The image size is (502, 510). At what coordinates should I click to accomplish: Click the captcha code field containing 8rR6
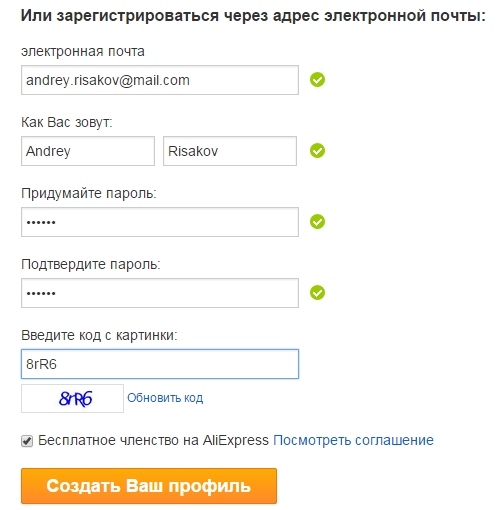(160, 364)
